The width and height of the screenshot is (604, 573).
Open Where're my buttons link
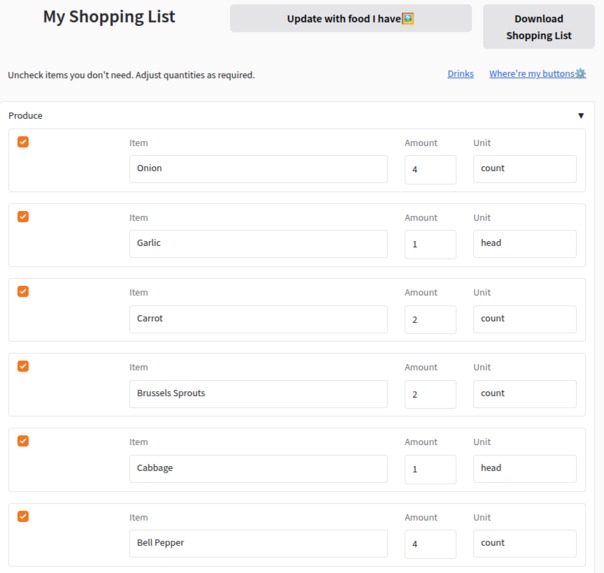click(537, 74)
